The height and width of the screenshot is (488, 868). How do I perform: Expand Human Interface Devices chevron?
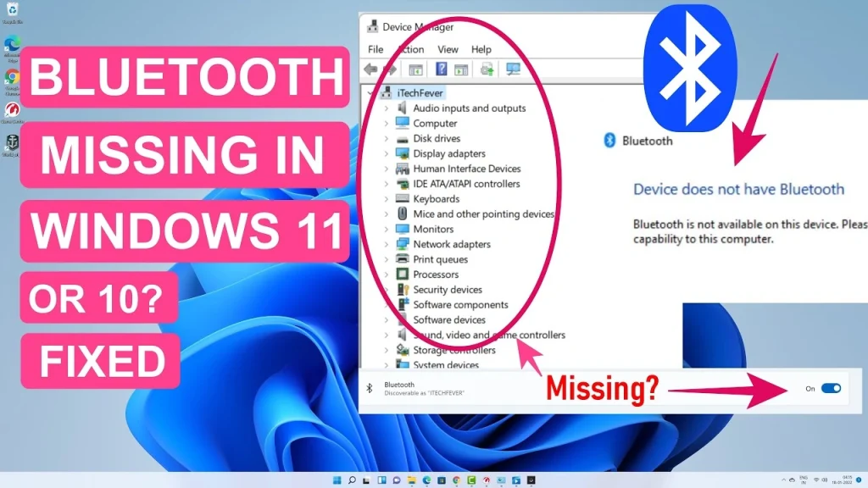tap(387, 169)
